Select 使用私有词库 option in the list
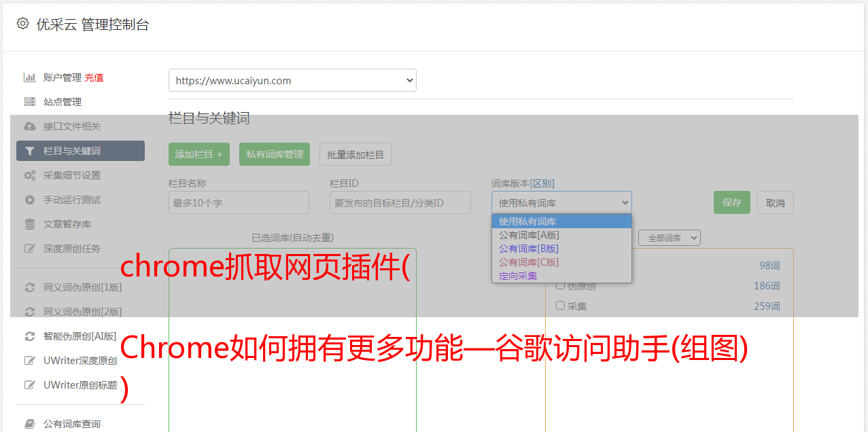 pos(561,221)
